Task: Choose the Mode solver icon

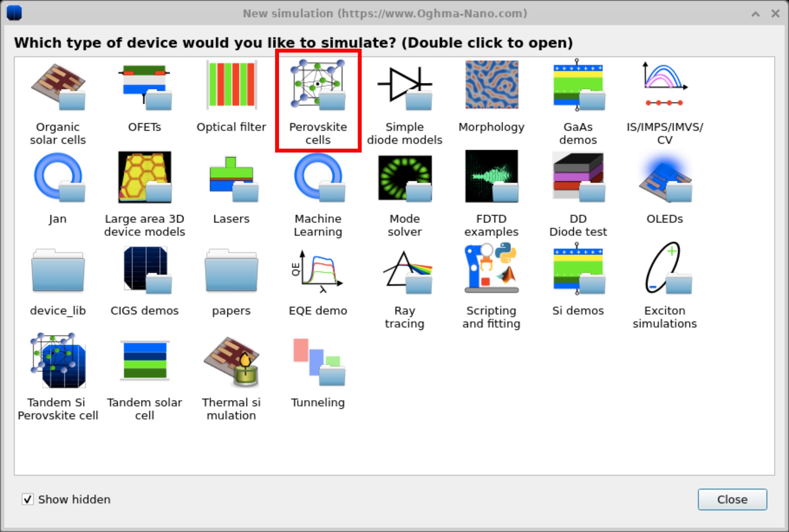Action: pyautogui.click(x=404, y=177)
